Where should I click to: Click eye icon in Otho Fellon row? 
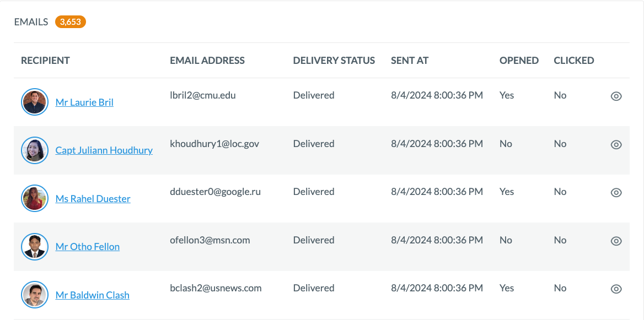[x=616, y=241]
